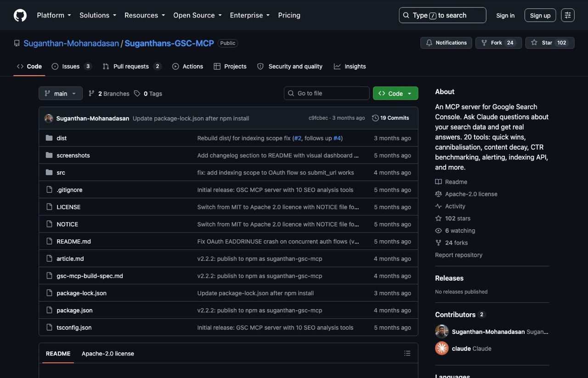
Task: Click the 102 stars link in About
Action: (458, 219)
